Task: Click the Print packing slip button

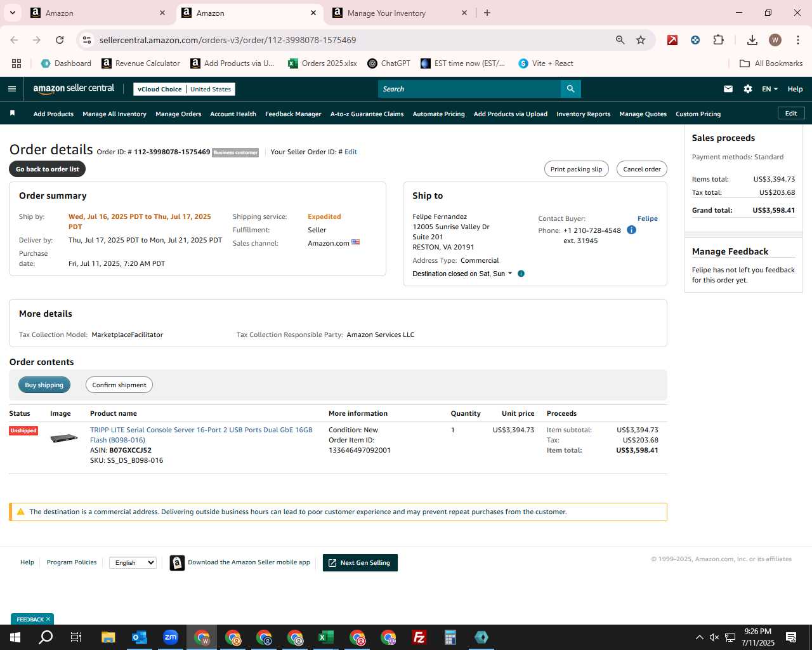Action: click(x=576, y=169)
